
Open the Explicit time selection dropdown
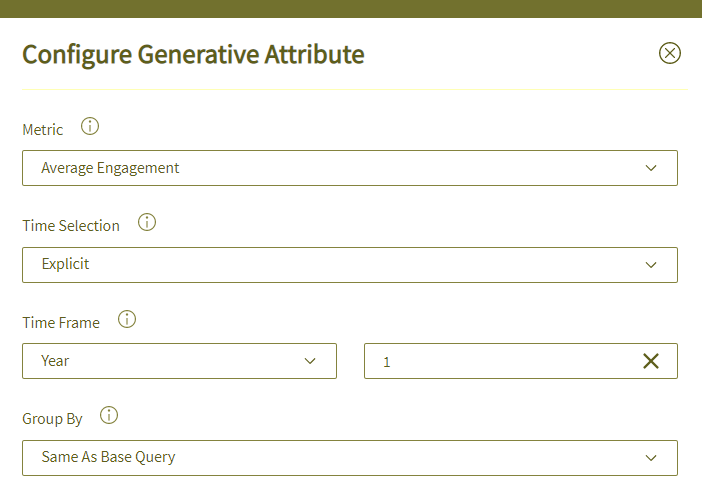[x=350, y=265]
